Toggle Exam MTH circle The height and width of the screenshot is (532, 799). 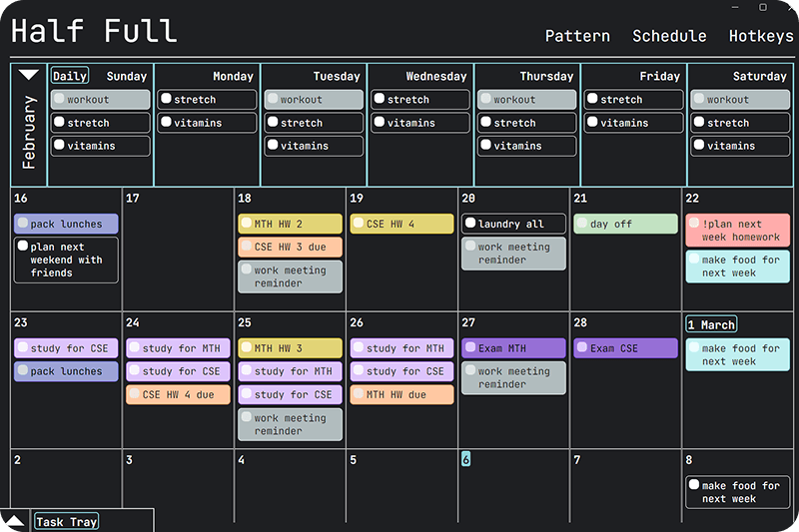[470, 347]
